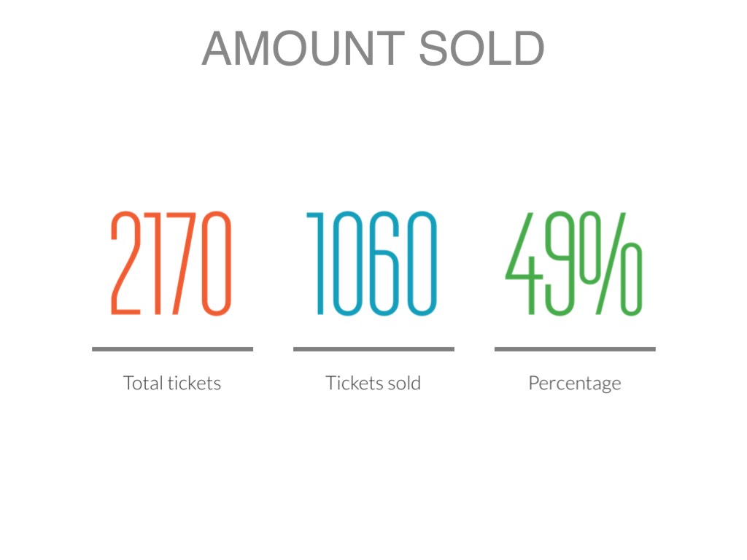Screen dimensions: 747x560
Task: Click the Percentage label
Action: (x=575, y=384)
